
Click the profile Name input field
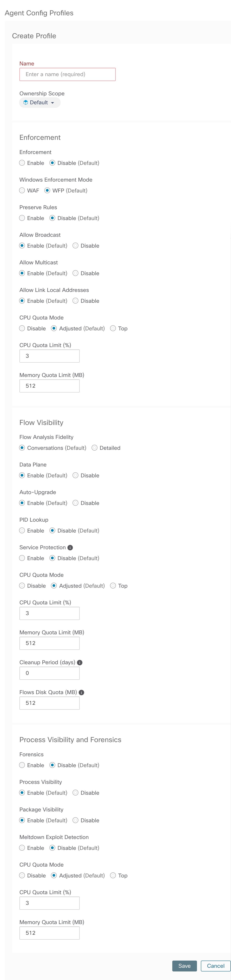(67, 74)
